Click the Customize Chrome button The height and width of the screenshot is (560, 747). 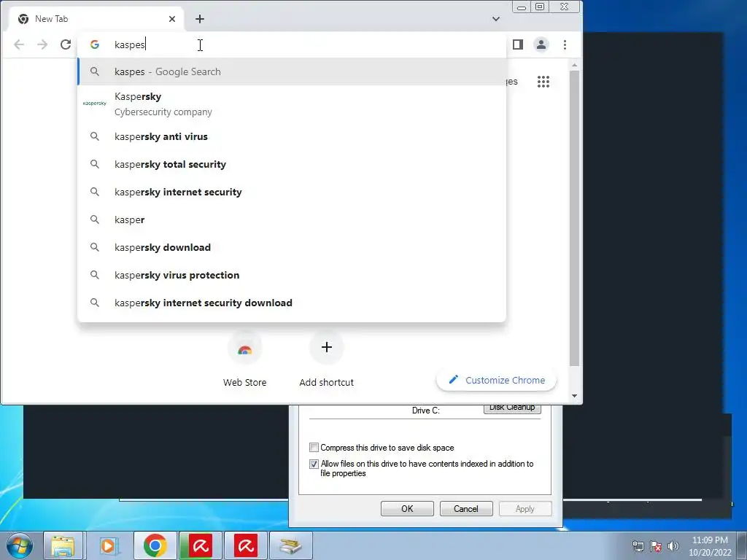pos(496,380)
